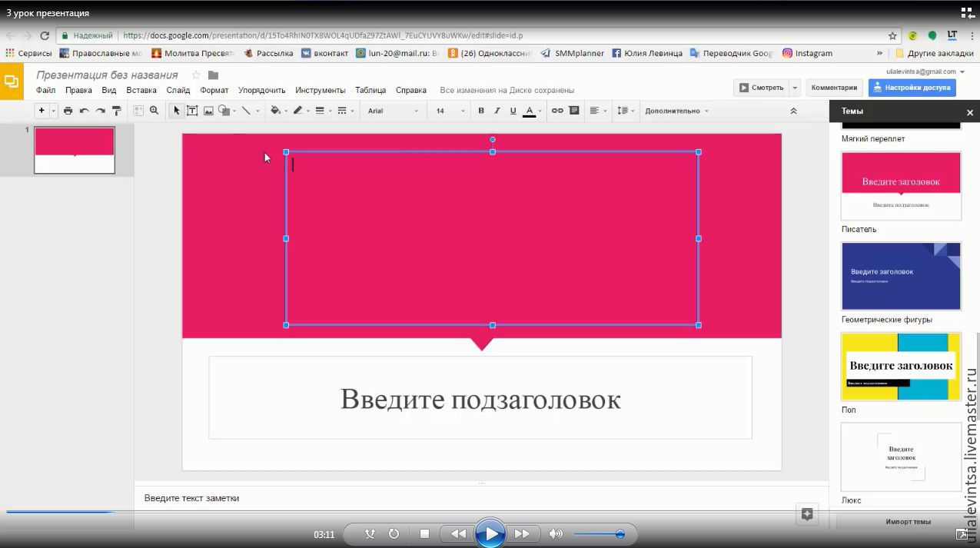Open the Instagram bookmark
The width and height of the screenshot is (980, 548).
(808, 53)
